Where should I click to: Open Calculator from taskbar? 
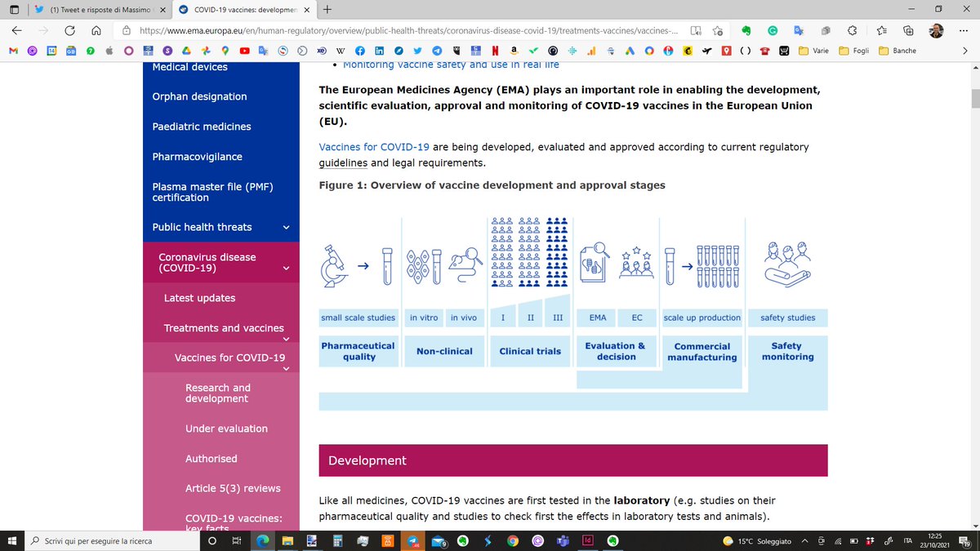336,540
